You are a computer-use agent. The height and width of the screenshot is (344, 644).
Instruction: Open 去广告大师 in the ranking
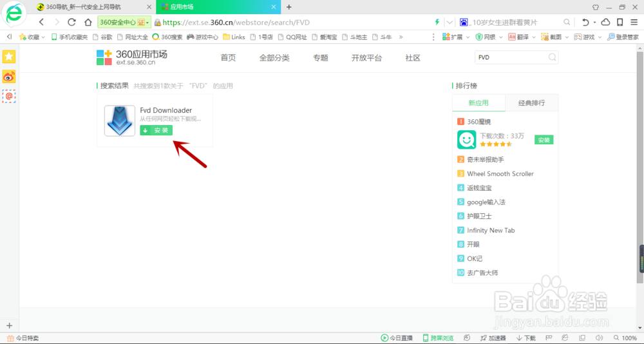click(482, 273)
